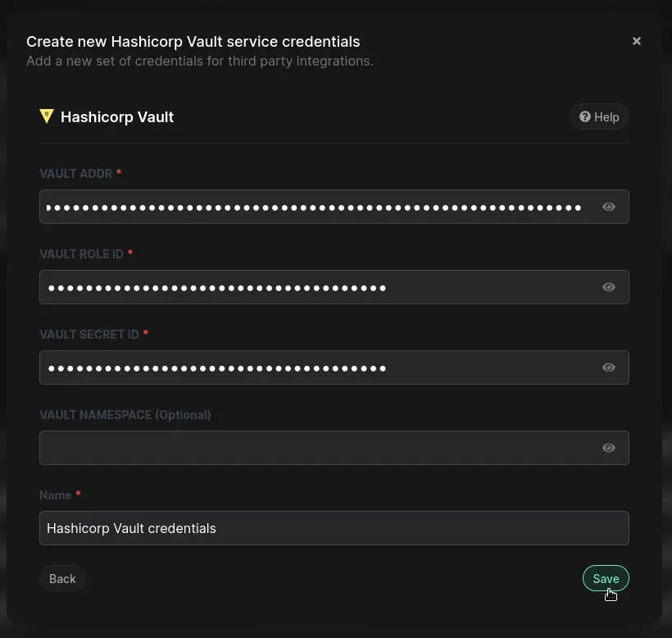Image resolution: width=672 pixels, height=638 pixels.
Task: Click the VAULT ROLE ID label
Action: [x=82, y=254]
